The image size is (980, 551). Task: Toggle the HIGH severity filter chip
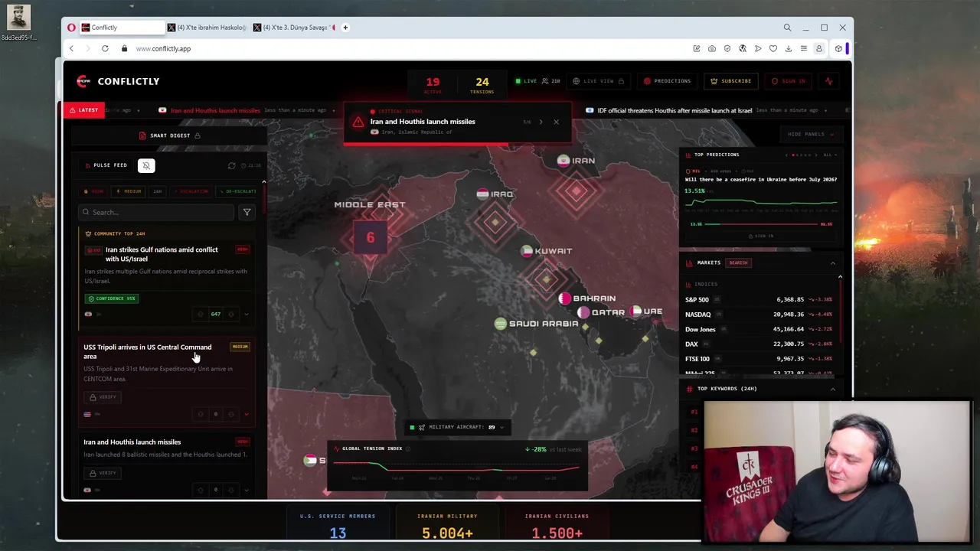[x=93, y=191]
